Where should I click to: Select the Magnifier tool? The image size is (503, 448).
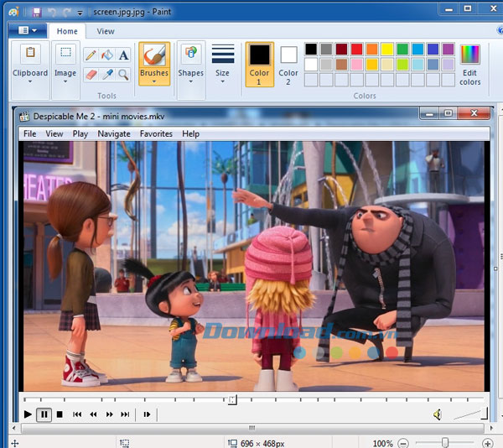click(123, 75)
